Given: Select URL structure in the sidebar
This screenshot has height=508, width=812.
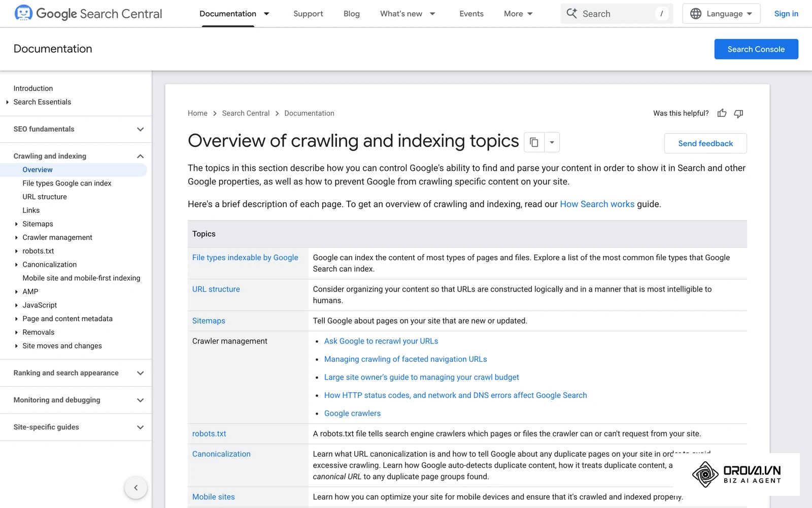Looking at the screenshot, I should pyautogui.click(x=45, y=197).
